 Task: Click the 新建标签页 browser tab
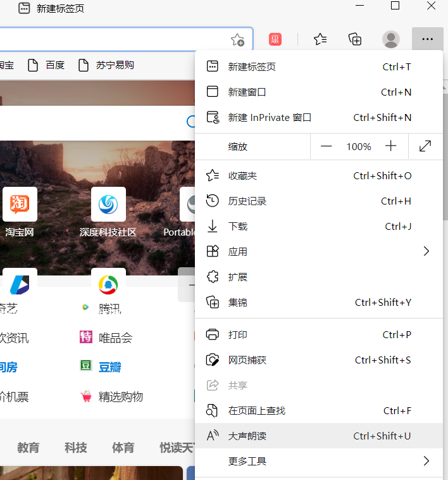coord(51,8)
